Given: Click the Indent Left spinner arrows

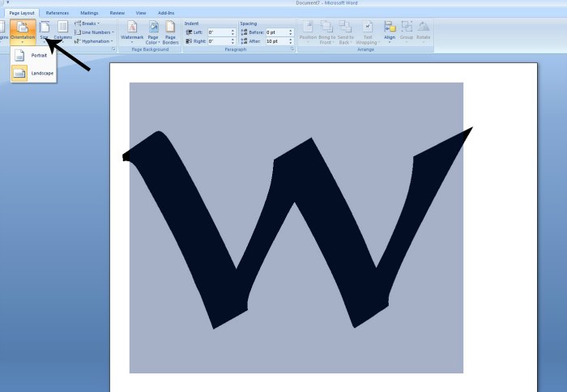Looking at the screenshot, I should pyautogui.click(x=233, y=32).
